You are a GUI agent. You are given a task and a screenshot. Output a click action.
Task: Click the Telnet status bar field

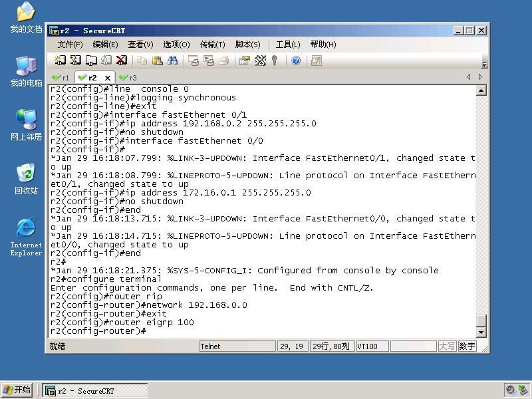(x=237, y=346)
